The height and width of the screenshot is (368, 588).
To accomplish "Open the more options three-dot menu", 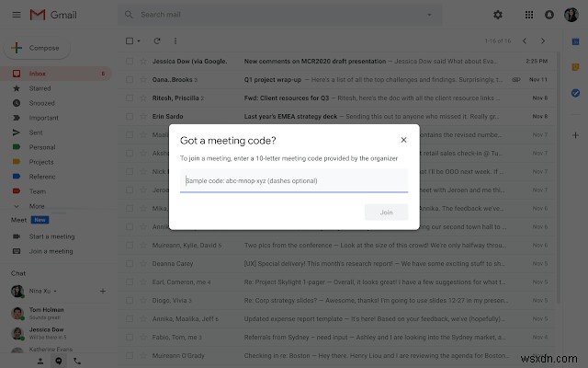I will point(175,40).
